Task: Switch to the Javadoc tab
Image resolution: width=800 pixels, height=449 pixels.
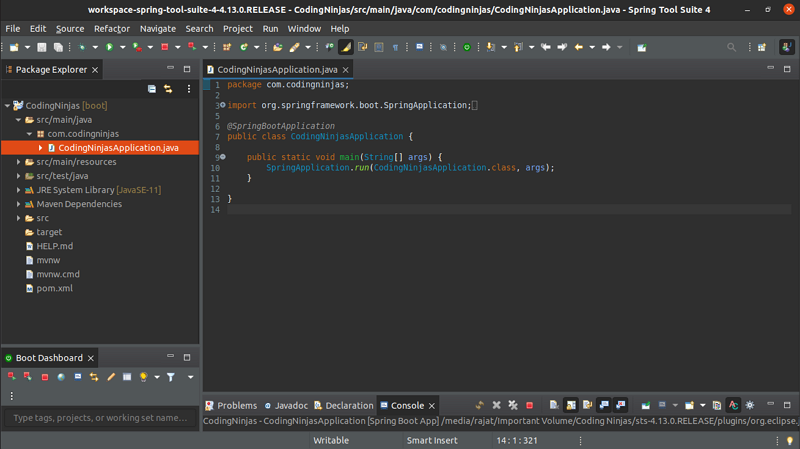Action: click(x=286, y=406)
